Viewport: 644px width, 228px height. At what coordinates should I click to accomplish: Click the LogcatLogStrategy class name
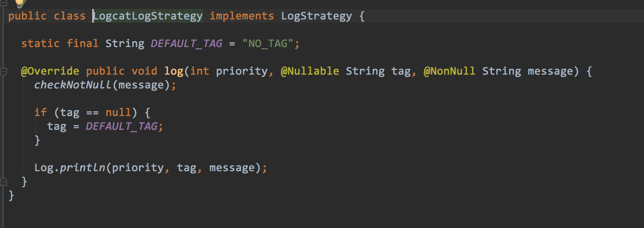148,16
